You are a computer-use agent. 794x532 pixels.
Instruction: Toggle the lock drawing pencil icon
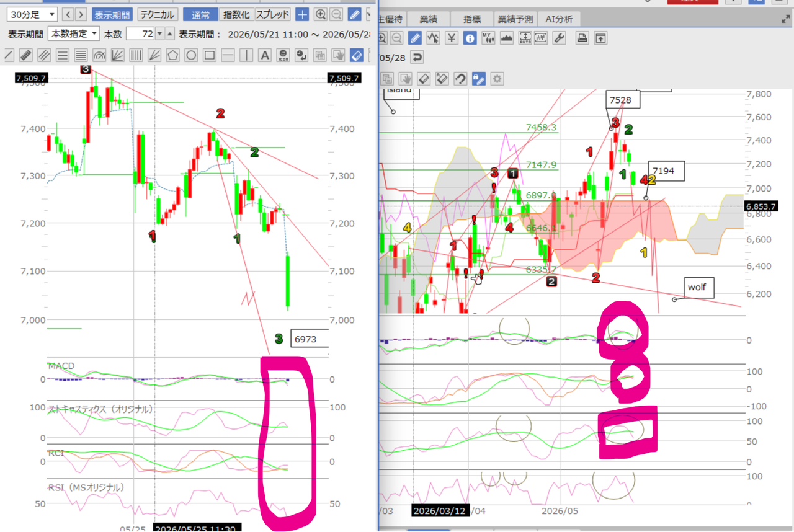coord(479,79)
